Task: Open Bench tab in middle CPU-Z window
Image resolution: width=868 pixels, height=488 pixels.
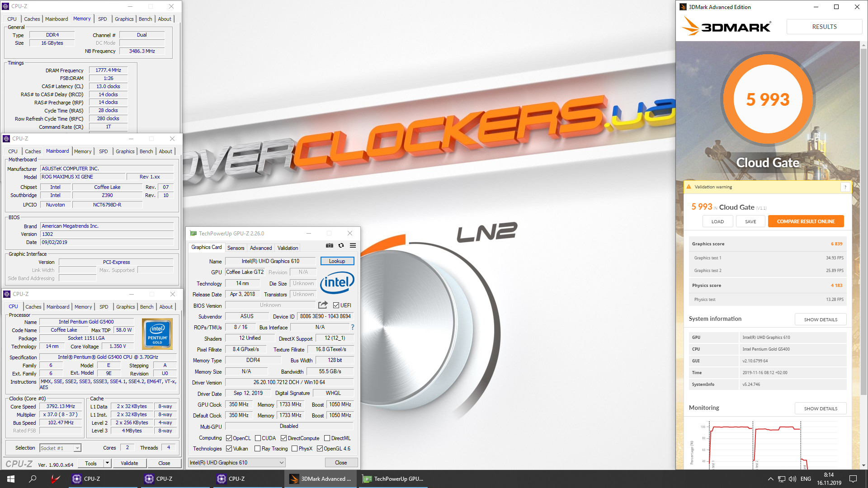Action: [146, 151]
